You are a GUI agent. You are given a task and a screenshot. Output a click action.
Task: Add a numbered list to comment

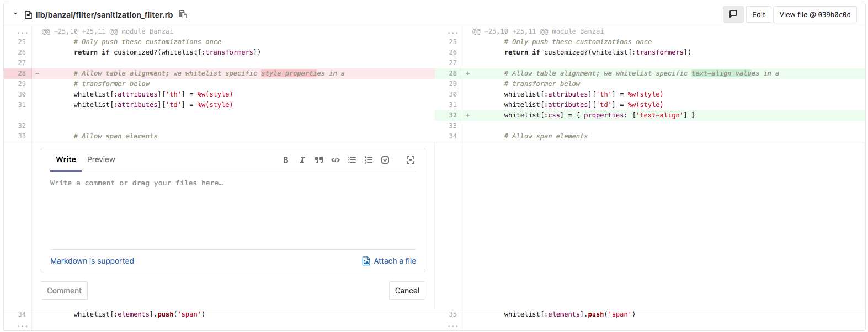pyautogui.click(x=369, y=160)
